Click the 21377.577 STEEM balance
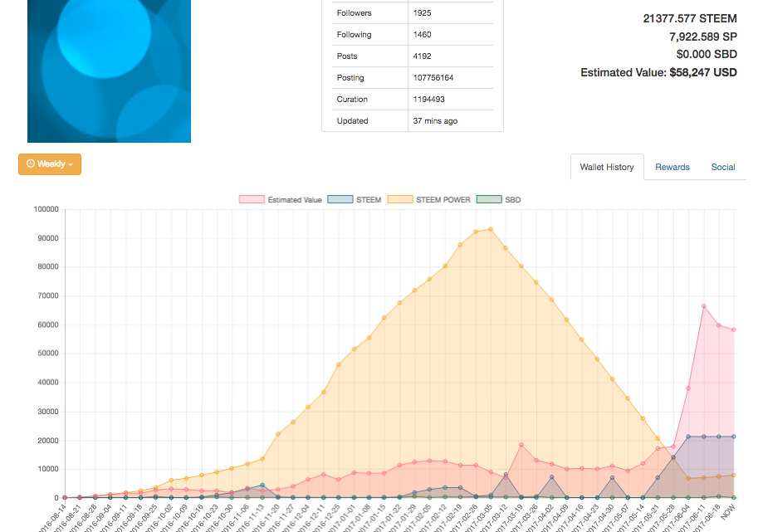 (689, 18)
